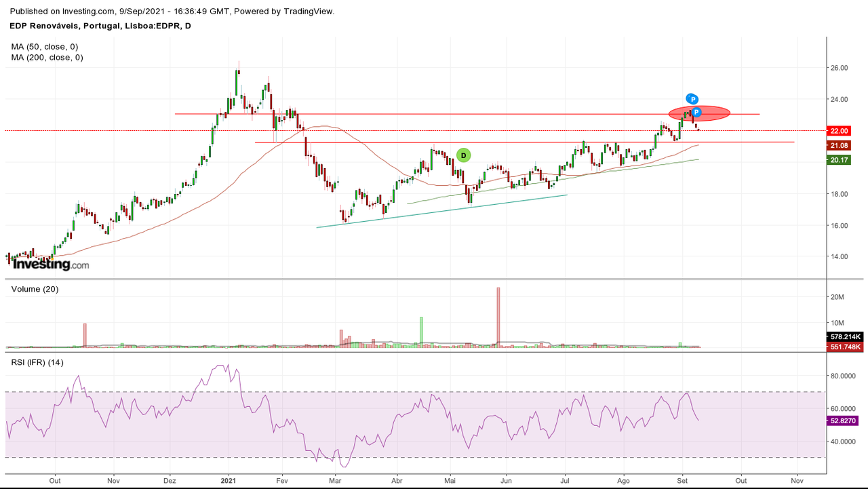Click the Jul label on the time axis
The height and width of the screenshot is (489, 868).
click(565, 480)
